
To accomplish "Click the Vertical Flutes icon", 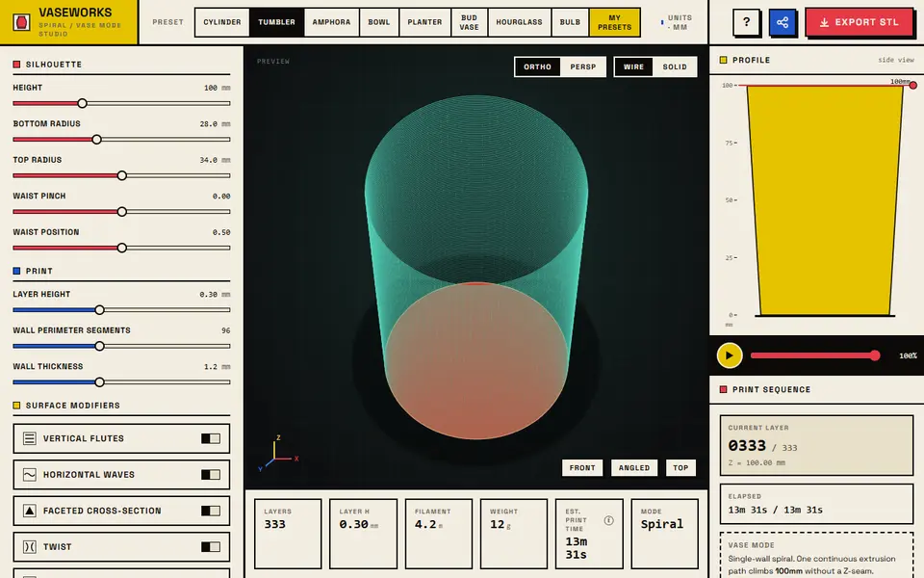I will [30, 438].
